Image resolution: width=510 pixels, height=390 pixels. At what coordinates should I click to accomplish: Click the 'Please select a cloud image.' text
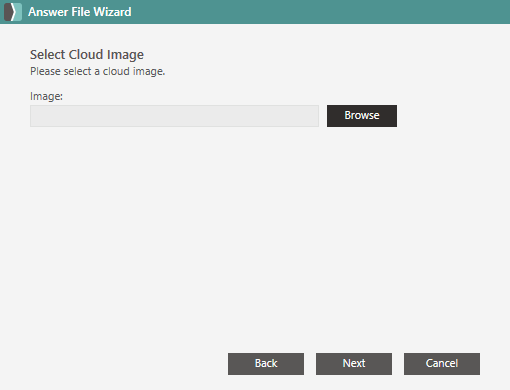click(x=97, y=71)
